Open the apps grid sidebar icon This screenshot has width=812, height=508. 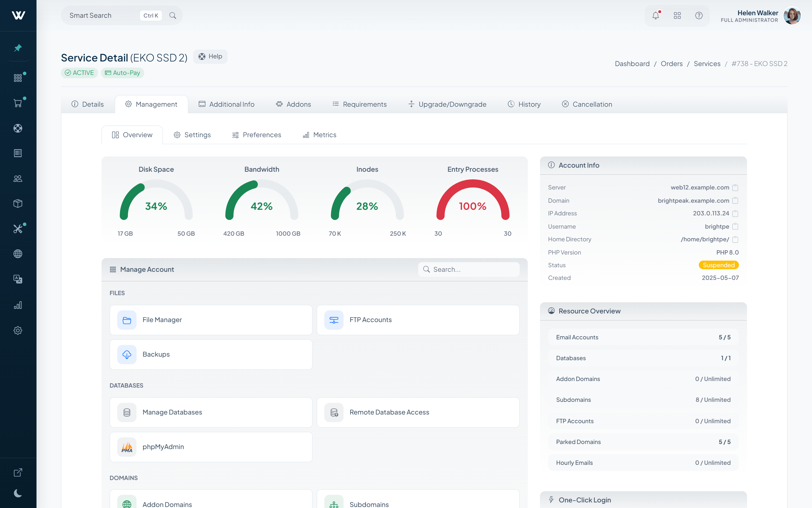(x=18, y=78)
